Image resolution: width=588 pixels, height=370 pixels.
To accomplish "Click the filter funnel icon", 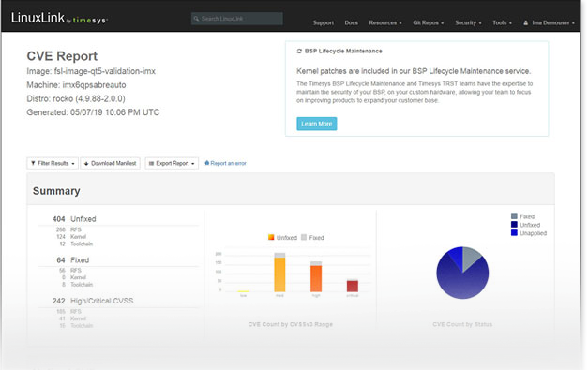I will [x=33, y=163].
